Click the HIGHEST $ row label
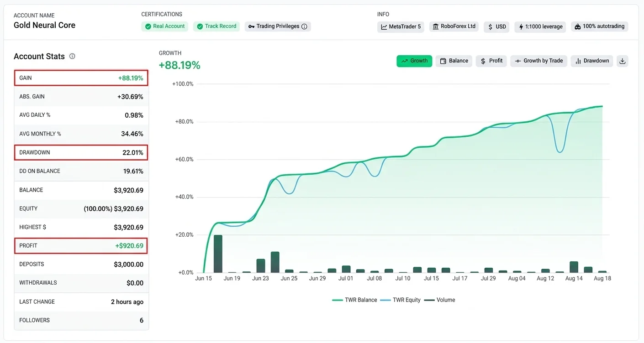 click(x=32, y=227)
